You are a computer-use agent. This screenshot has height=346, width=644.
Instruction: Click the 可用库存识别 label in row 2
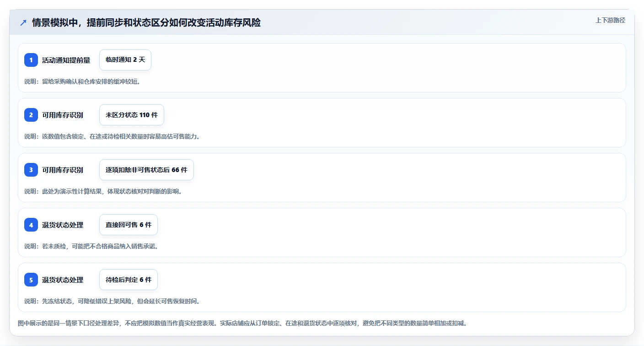click(x=63, y=115)
